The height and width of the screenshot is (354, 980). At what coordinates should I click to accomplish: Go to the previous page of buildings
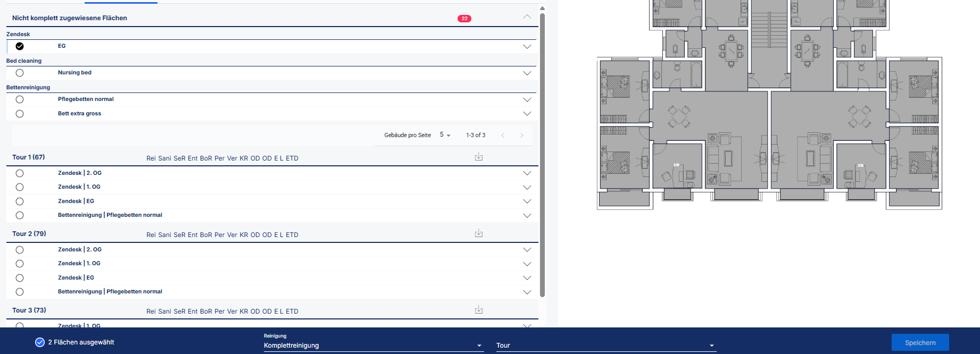point(503,136)
